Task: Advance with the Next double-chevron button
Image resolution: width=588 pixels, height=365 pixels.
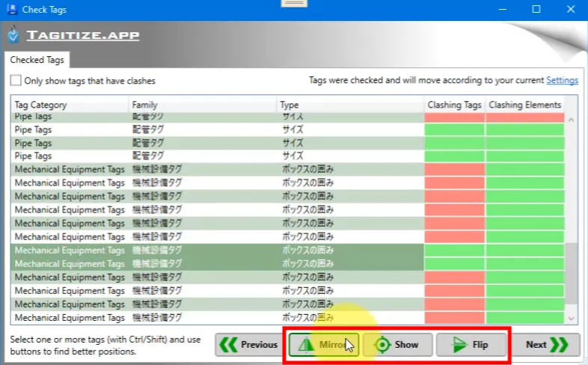Action: pos(545,345)
